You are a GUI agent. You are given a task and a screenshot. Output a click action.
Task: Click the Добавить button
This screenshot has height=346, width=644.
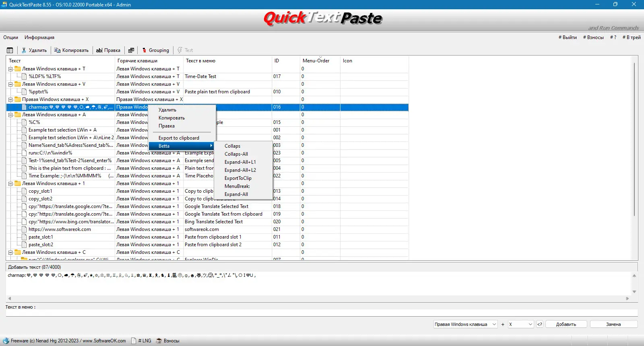coord(566,324)
